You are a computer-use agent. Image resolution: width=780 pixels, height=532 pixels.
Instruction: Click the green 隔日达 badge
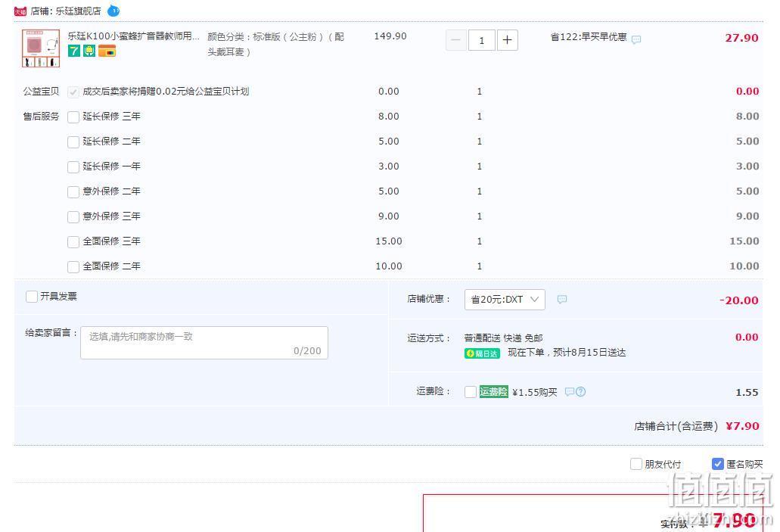tap(482, 353)
